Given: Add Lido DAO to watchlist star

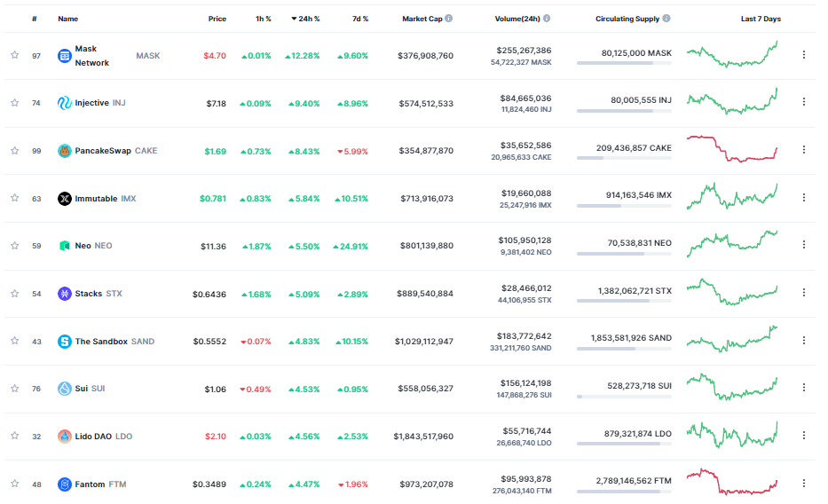Looking at the screenshot, I should pyautogui.click(x=15, y=436).
